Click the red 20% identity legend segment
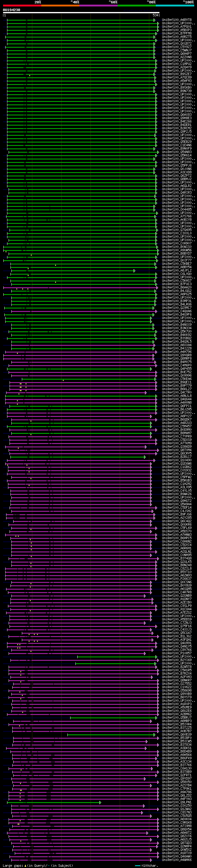197x868 pixels. 22,6
